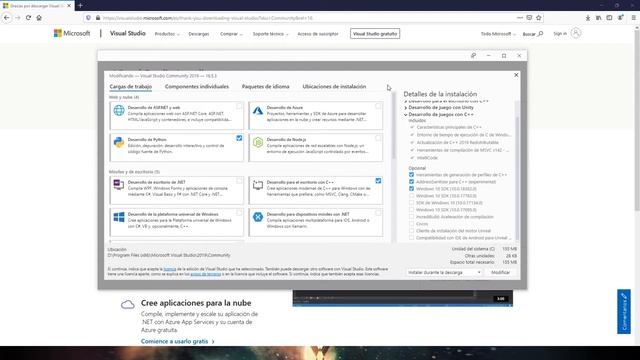Uncheck Herramientas de generación de perfiles de C++
Screen dimensions: 640x360
(x=411, y=175)
